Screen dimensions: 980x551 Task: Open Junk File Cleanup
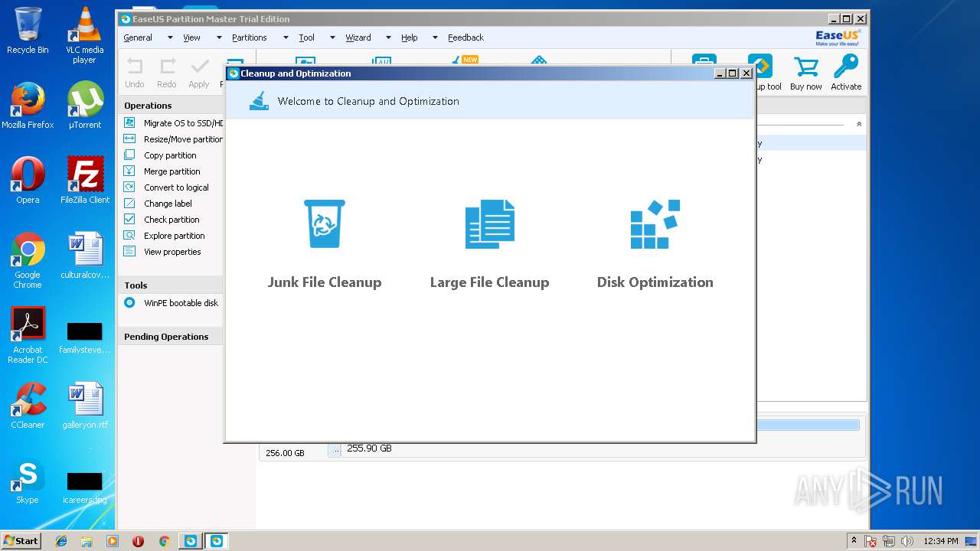pos(325,245)
